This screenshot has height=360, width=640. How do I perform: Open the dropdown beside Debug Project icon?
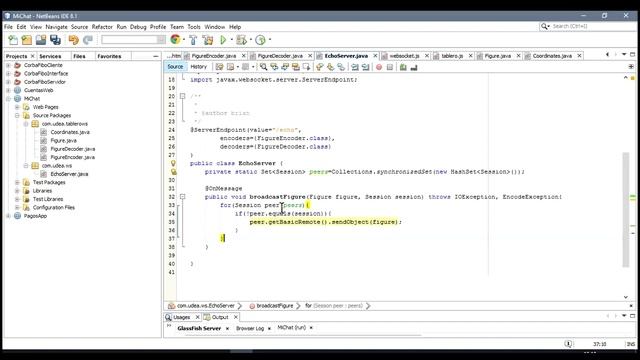tap(251, 40)
